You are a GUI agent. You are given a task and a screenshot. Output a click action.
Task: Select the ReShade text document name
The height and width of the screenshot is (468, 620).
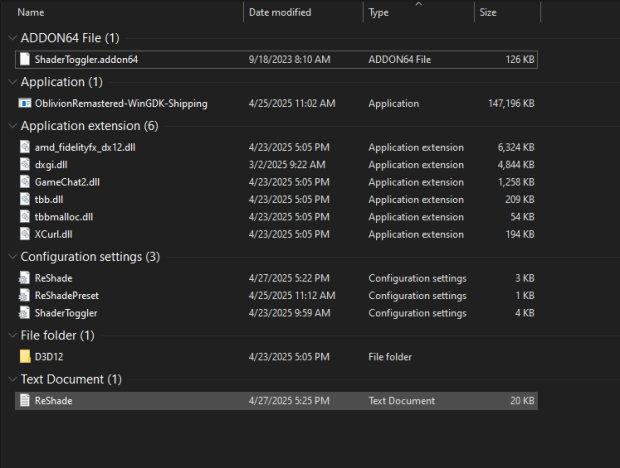point(53,400)
